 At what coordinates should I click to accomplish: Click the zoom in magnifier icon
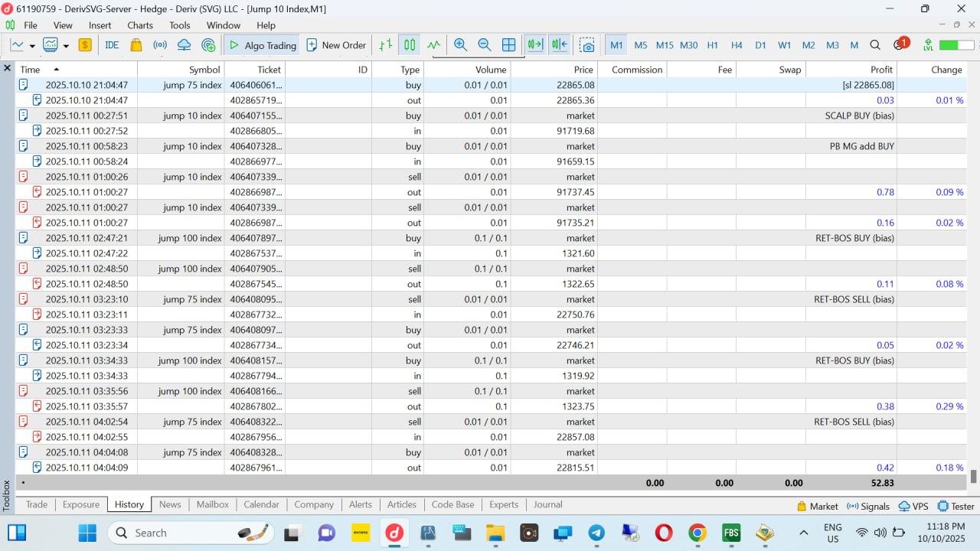pyautogui.click(x=460, y=45)
